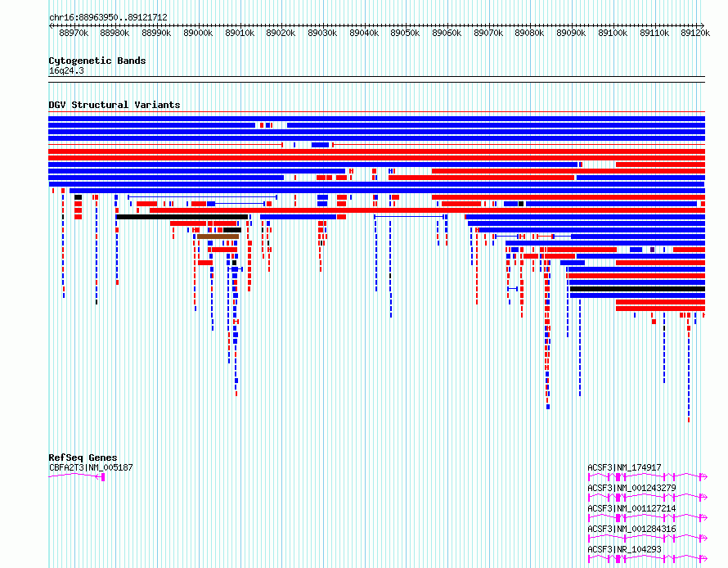This screenshot has height=568, width=728.
Task: Click the right arrowhead of the ruler
Action: [703, 25]
